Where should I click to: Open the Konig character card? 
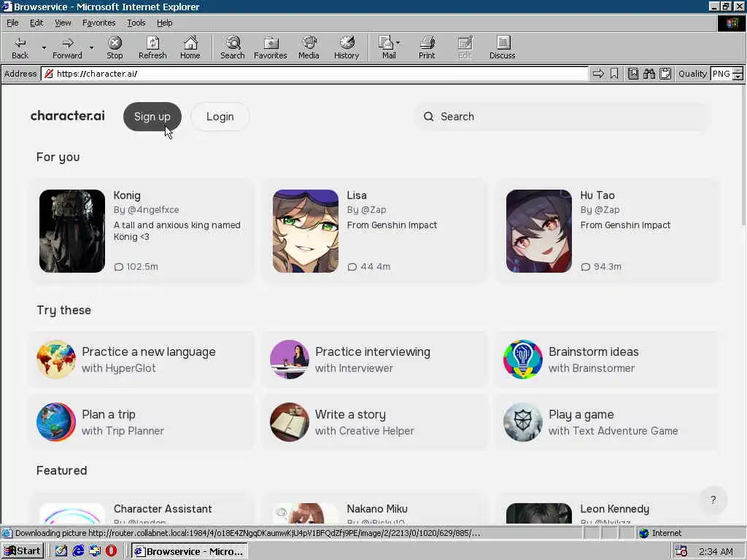(142, 231)
